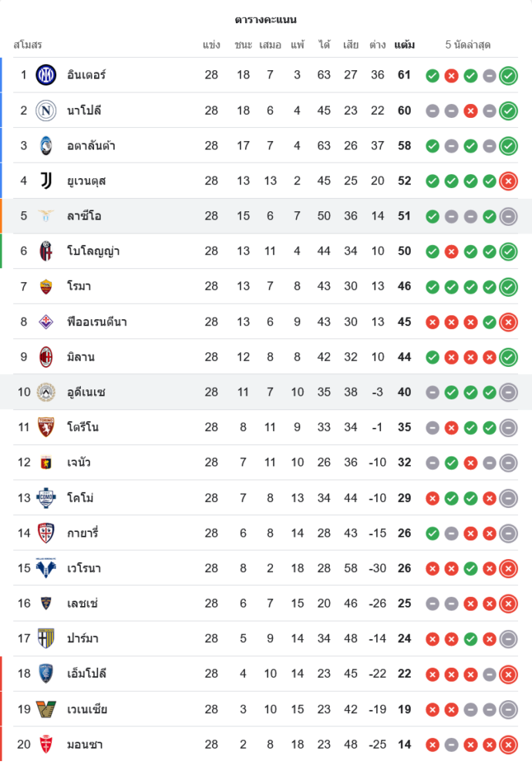Open the โบโลญญ่า team link

93,251
